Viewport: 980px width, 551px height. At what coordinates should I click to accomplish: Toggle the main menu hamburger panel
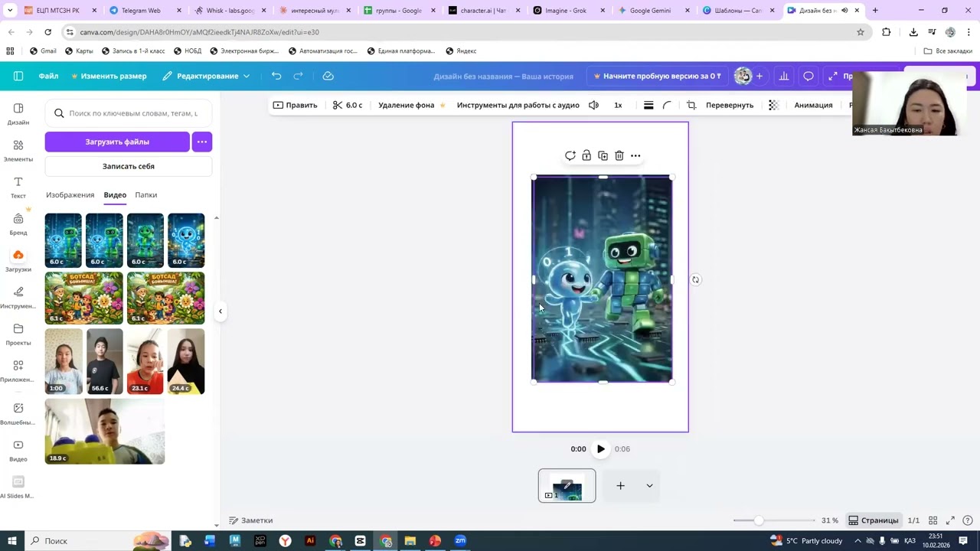pyautogui.click(x=18, y=76)
